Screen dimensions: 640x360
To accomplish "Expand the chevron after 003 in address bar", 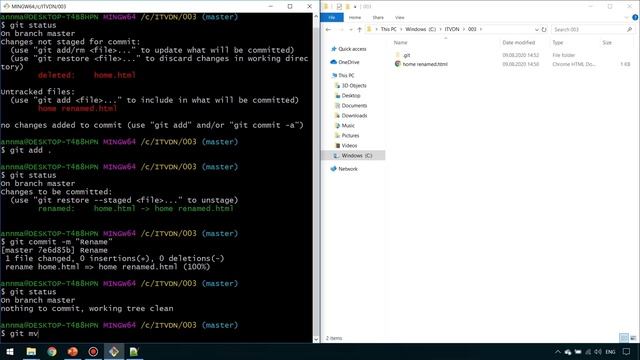I will (481, 29).
